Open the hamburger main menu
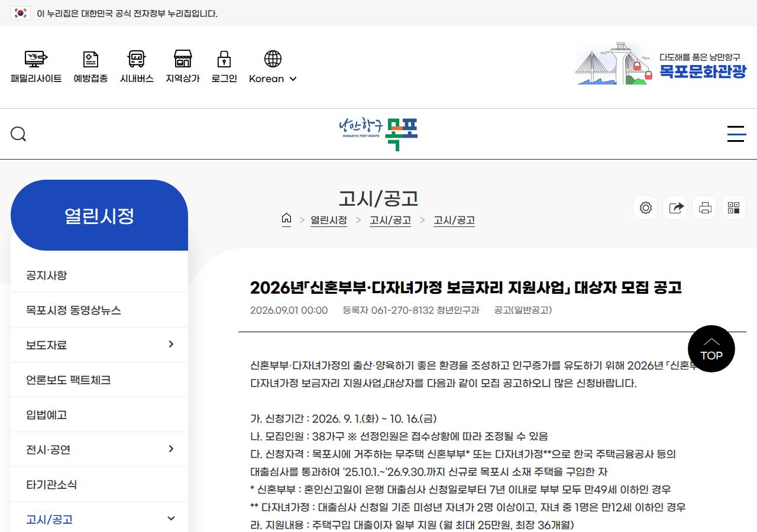 [736, 134]
